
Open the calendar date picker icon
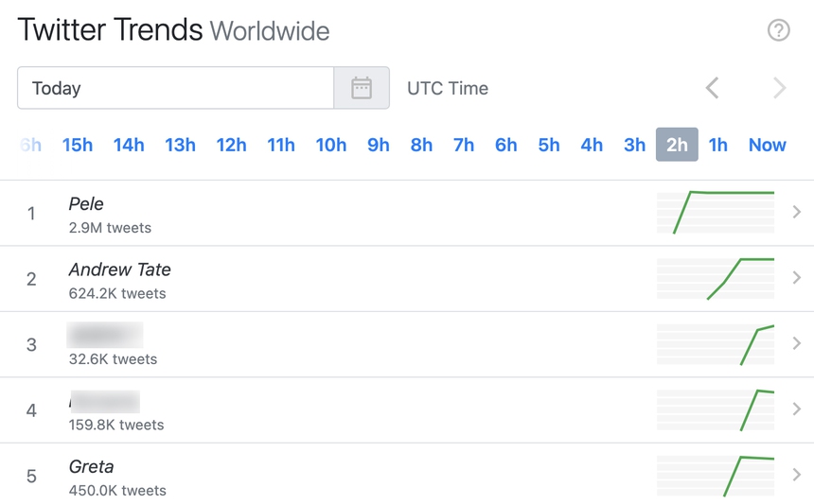tap(362, 88)
